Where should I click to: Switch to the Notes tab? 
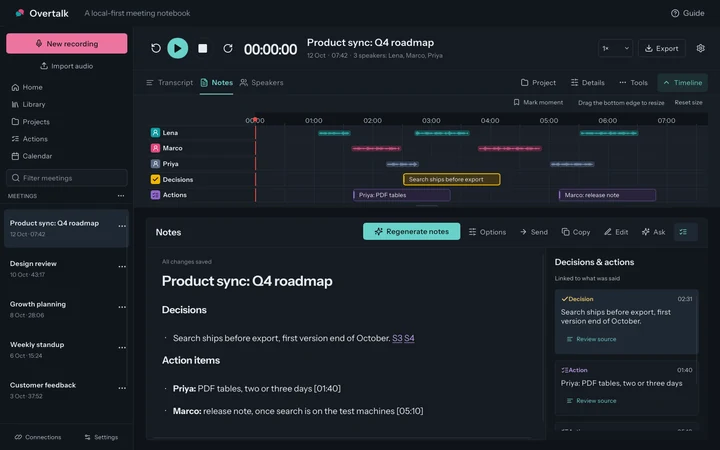click(217, 83)
